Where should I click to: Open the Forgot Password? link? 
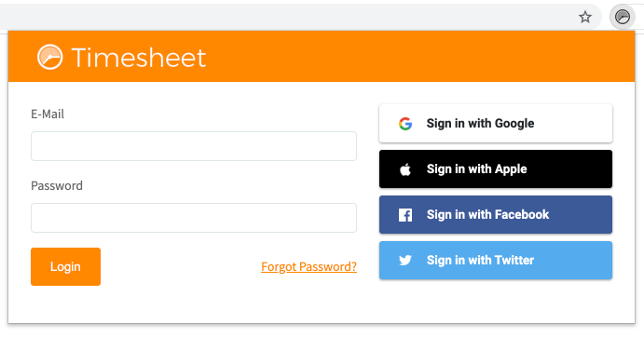pos(308,267)
